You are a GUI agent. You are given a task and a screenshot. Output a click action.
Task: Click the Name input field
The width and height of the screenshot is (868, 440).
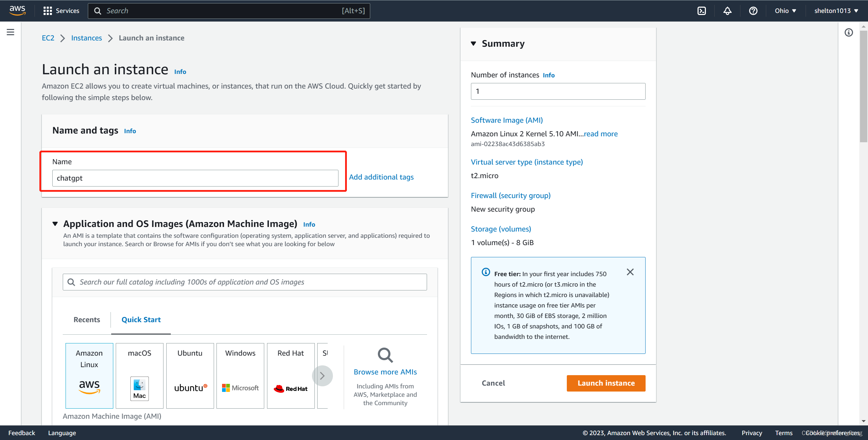tap(195, 178)
